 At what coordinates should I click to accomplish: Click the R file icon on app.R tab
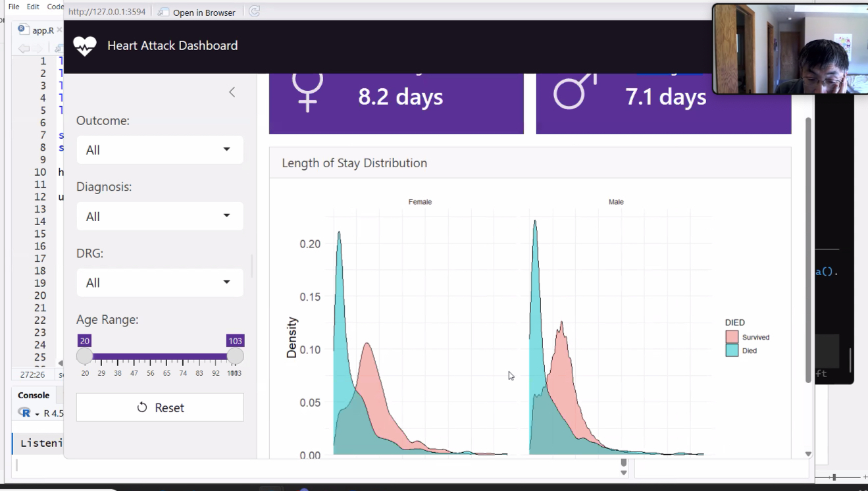click(23, 30)
